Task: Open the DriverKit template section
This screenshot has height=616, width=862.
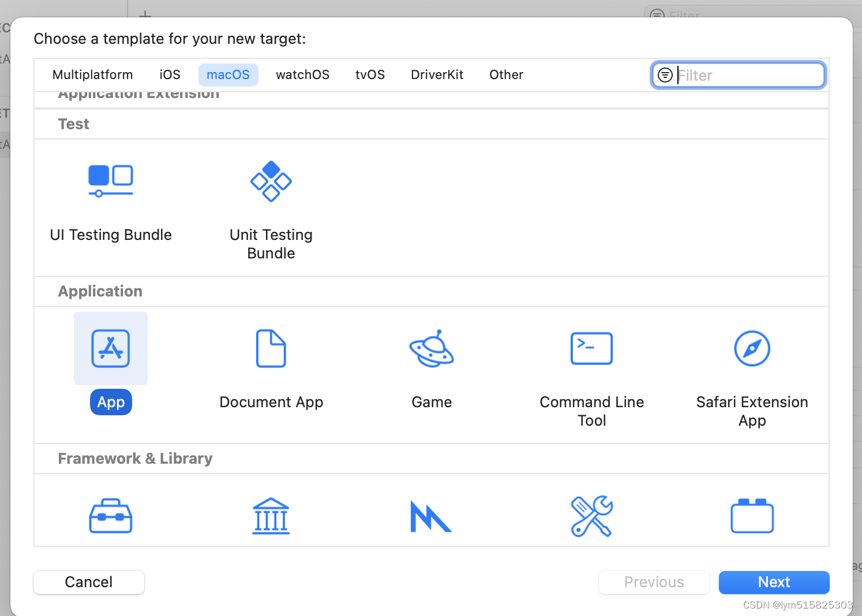Action: pos(437,74)
